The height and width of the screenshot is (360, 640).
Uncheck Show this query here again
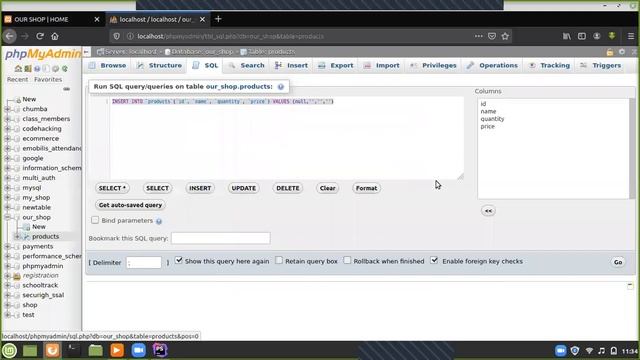tap(179, 260)
